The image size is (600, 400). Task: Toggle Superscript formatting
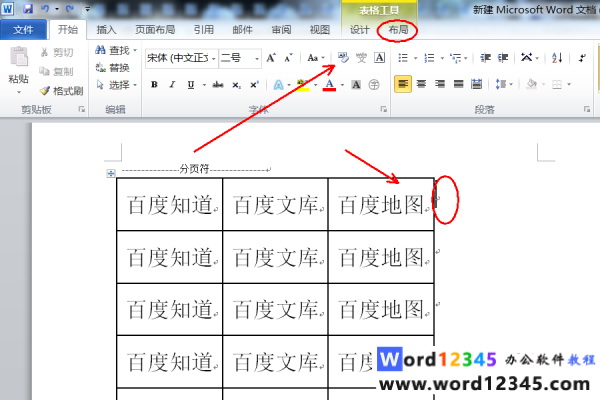(x=254, y=85)
